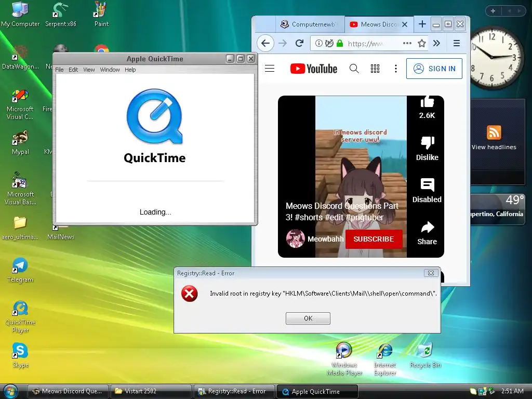Viewport: 532px width, 399px height.
Task: Click the YouTube search magnifier
Action: [354, 69]
